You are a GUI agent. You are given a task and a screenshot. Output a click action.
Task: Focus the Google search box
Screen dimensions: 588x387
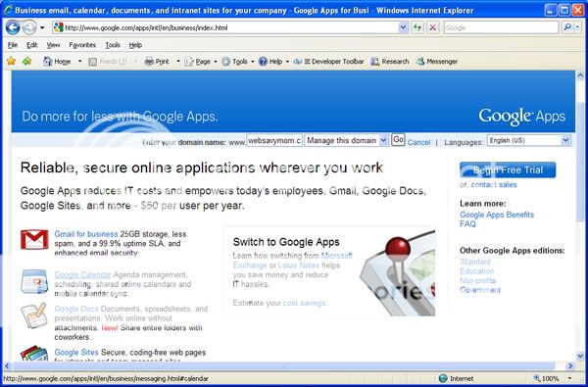pos(501,27)
